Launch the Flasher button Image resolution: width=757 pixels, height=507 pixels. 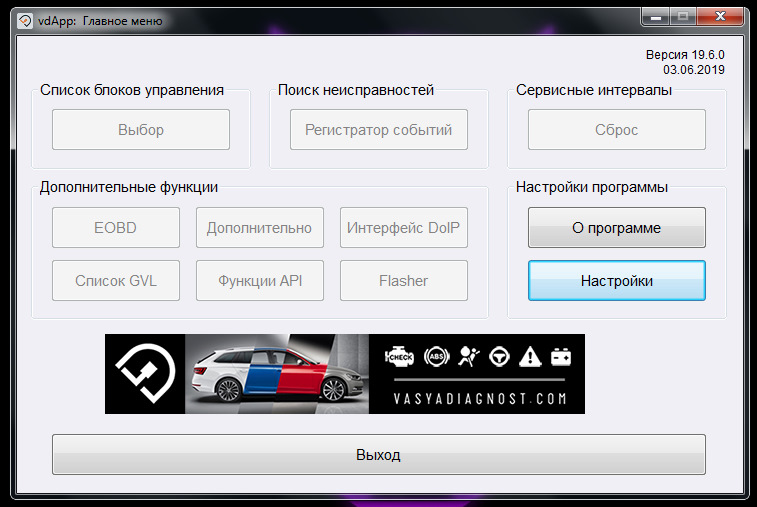click(404, 281)
